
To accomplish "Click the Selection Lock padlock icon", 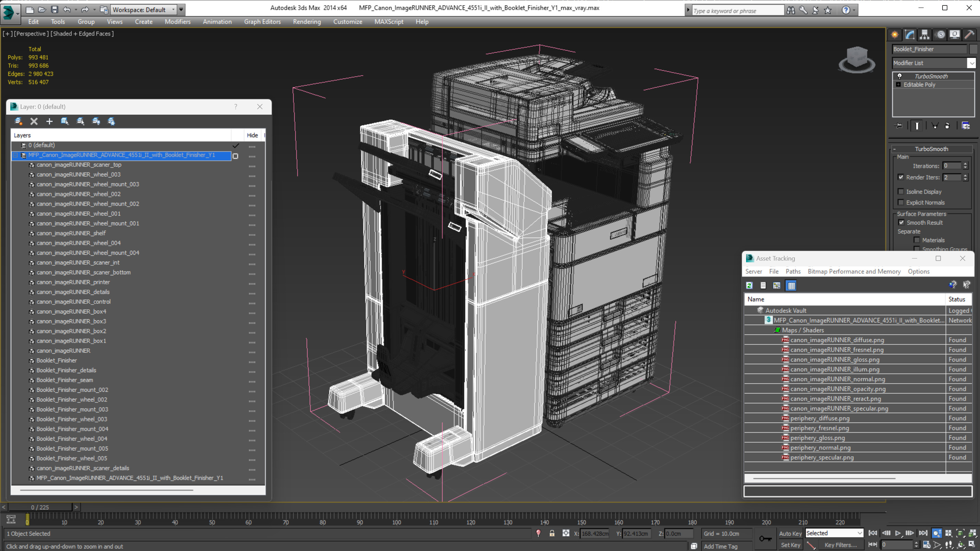I will (x=552, y=533).
